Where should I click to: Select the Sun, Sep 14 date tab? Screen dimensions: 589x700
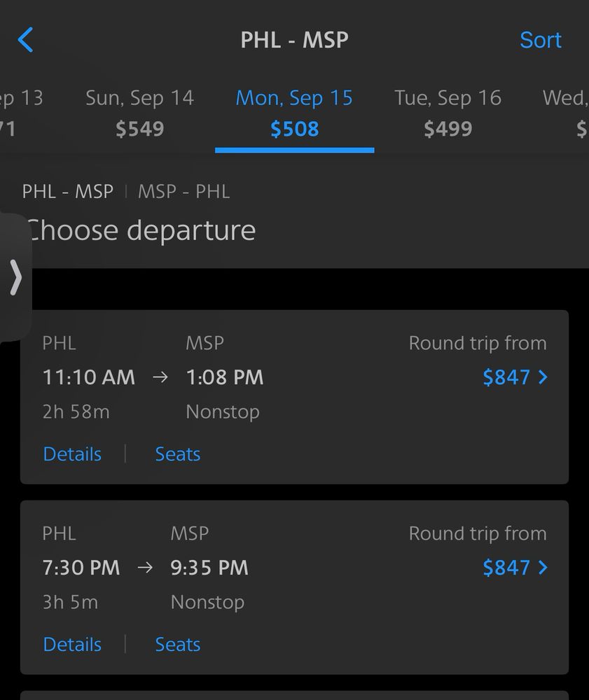click(x=139, y=113)
